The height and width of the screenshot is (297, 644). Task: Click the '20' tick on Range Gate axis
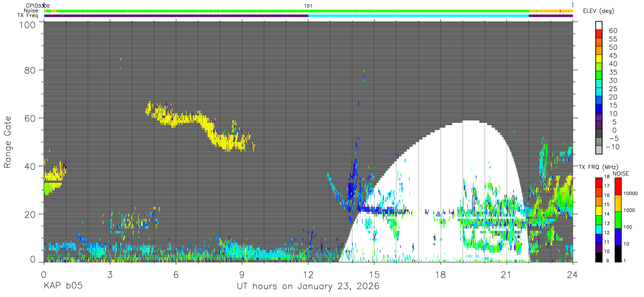(x=30, y=214)
